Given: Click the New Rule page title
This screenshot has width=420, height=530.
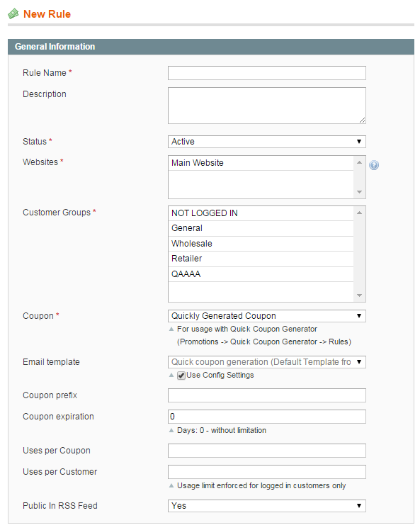Looking at the screenshot, I should click(x=47, y=14).
